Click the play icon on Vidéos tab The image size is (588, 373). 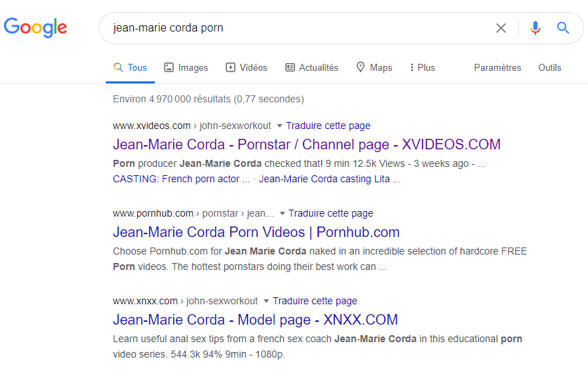click(231, 67)
